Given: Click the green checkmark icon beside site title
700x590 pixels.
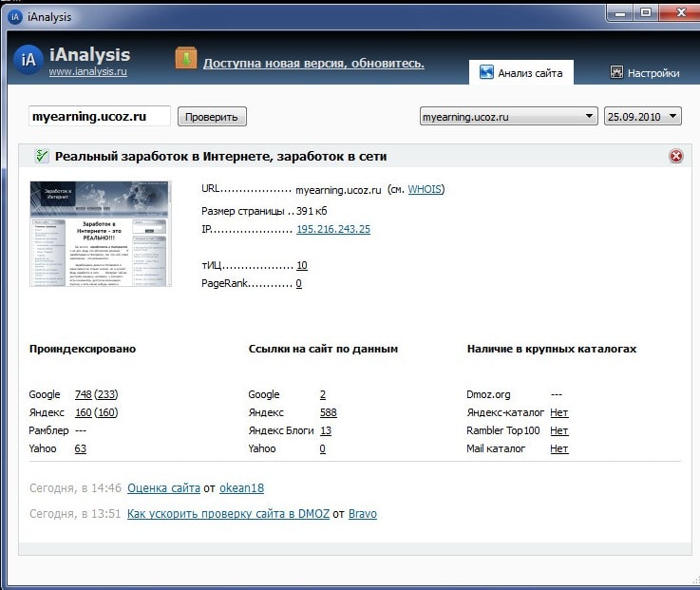Looking at the screenshot, I should (x=41, y=156).
